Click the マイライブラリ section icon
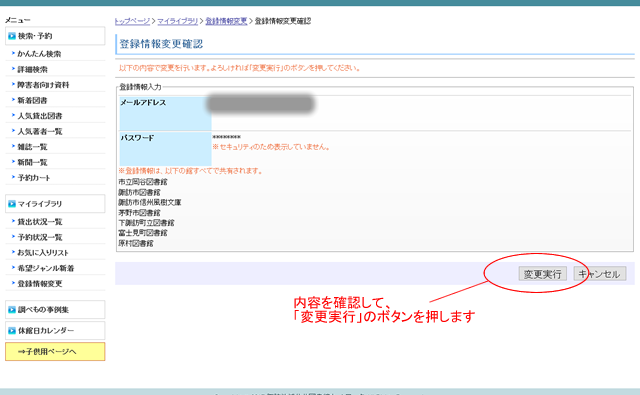Viewport: 640px width, 395px height. pyautogui.click(x=12, y=204)
